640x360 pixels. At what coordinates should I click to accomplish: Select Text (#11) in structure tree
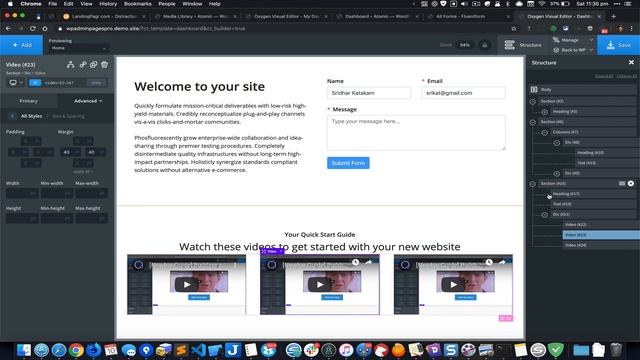(x=605, y=163)
